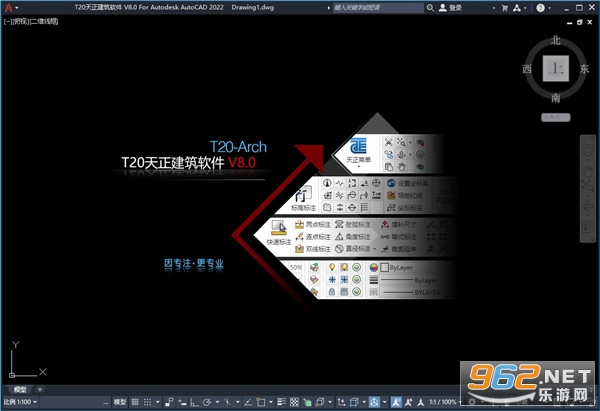Open the [-] viewport controls menu
600x411 pixels.
pos(7,21)
